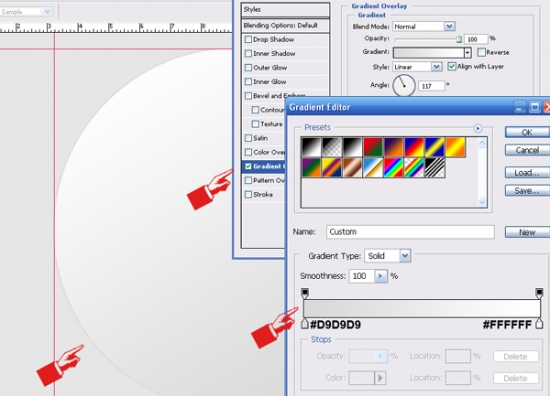
Task: Click the gradient preview swatch in Gradient Overlay
Action: click(428, 53)
